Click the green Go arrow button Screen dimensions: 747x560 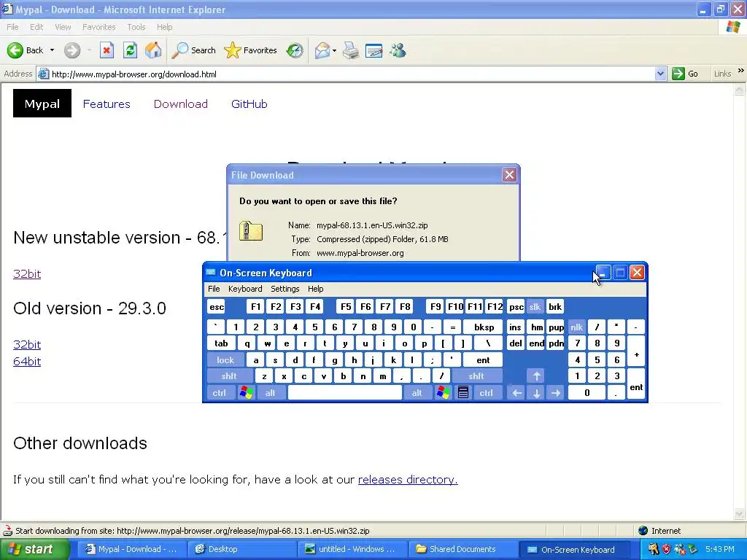point(678,74)
